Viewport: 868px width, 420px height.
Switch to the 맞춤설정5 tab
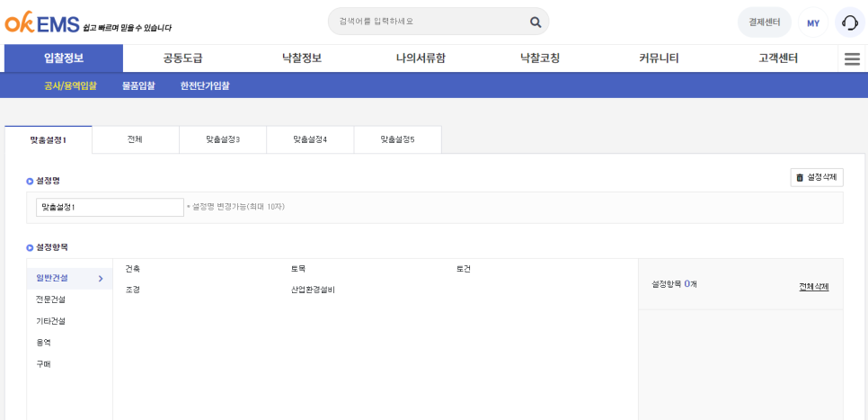pyautogui.click(x=397, y=139)
